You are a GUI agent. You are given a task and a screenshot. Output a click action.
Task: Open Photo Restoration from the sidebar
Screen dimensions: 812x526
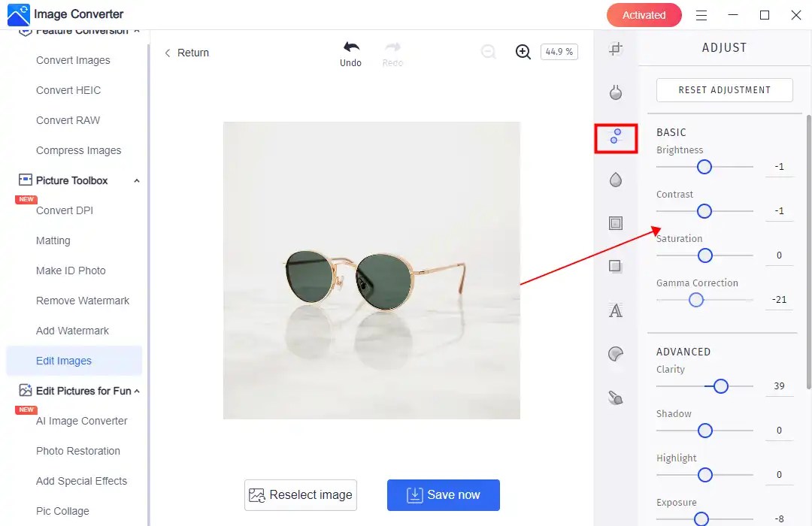[78, 451]
